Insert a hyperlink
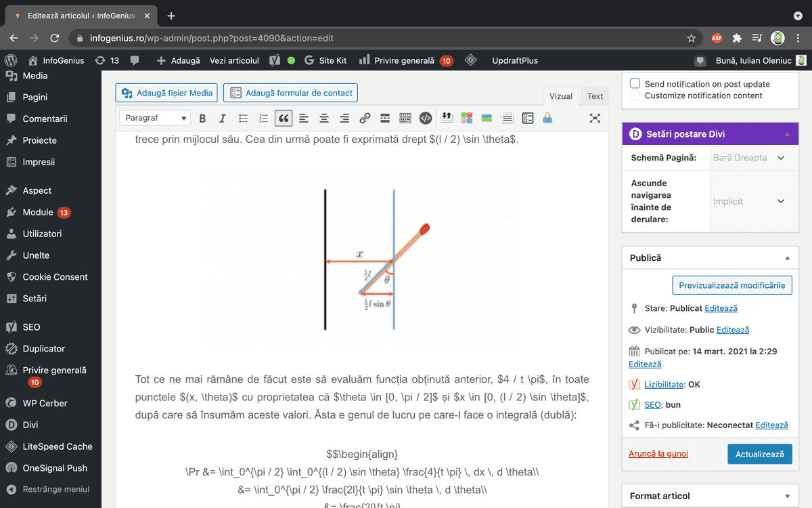The width and height of the screenshot is (812, 508). (365, 118)
